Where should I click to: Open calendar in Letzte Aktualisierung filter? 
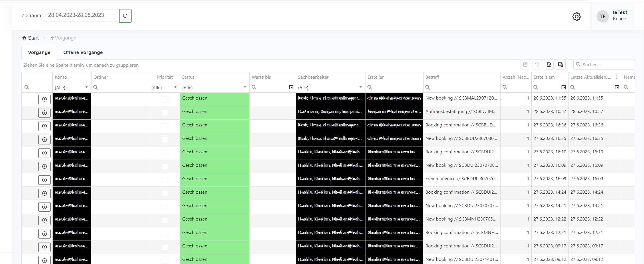coord(617,87)
